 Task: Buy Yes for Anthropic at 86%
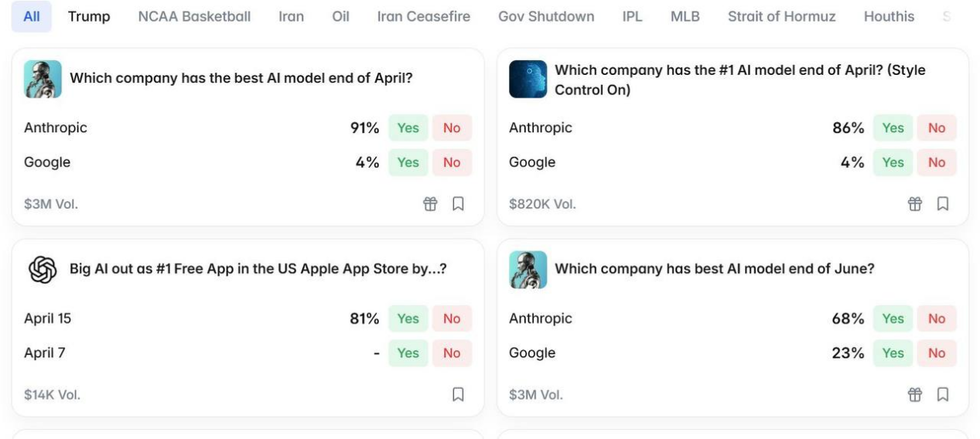pos(893,128)
